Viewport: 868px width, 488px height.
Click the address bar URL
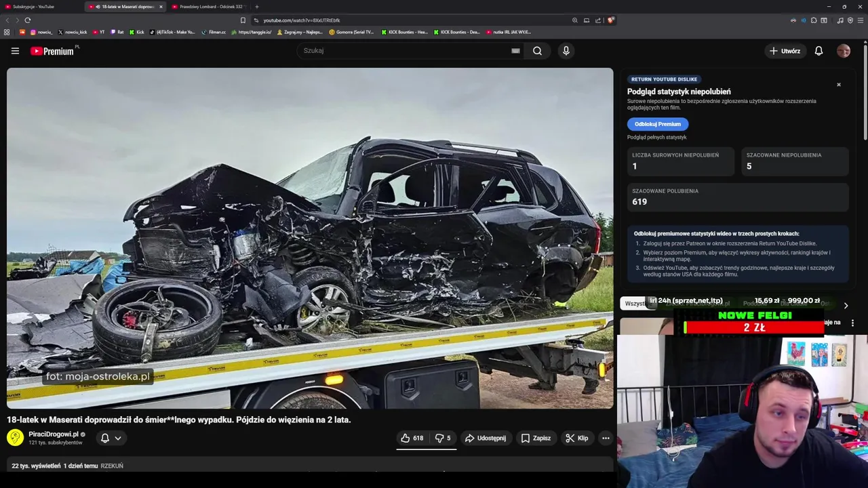point(302,20)
